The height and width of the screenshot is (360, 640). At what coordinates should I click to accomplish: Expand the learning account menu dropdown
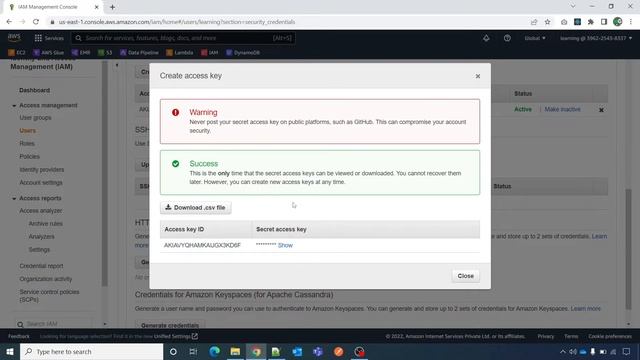click(x=596, y=38)
